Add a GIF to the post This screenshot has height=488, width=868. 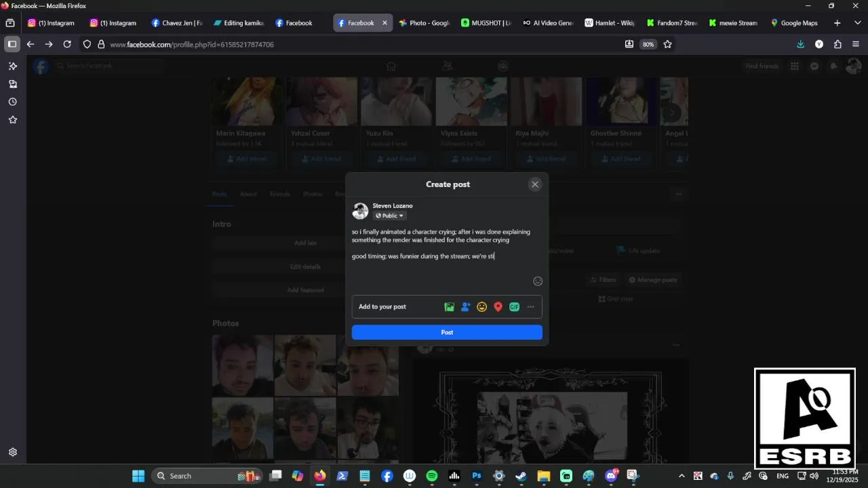point(514,307)
